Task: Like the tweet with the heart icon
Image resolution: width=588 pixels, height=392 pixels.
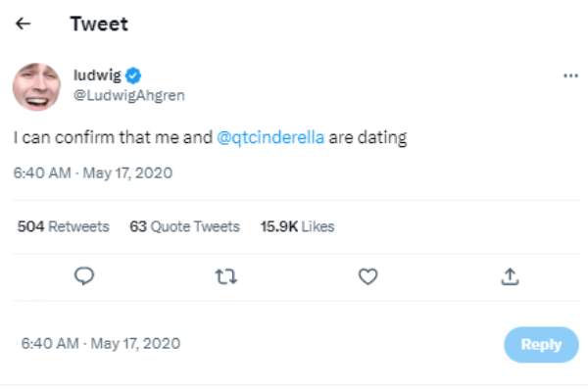Action: click(x=367, y=277)
